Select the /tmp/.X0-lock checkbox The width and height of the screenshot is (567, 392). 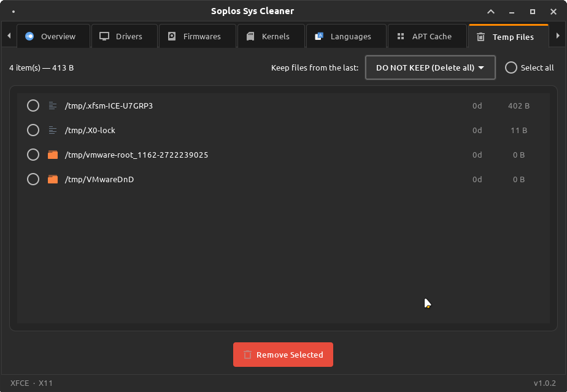[33, 130]
